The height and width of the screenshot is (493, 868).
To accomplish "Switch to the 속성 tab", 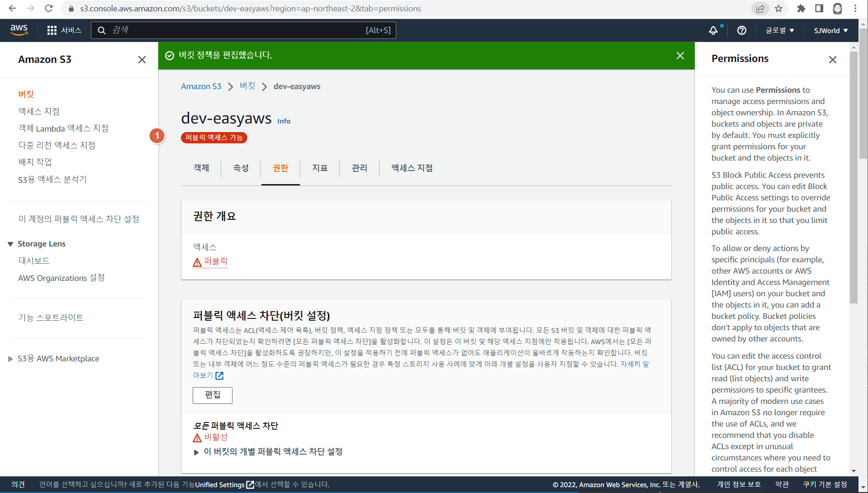I will 241,168.
